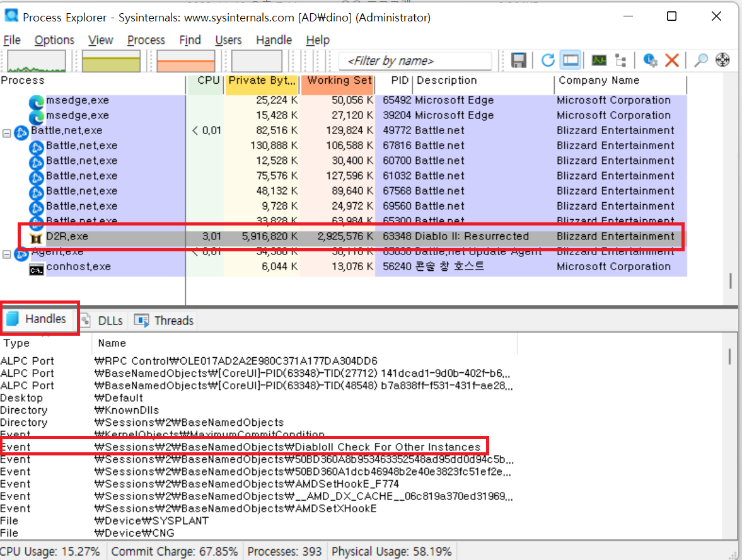Open the Process menu

click(x=146, y=40)
